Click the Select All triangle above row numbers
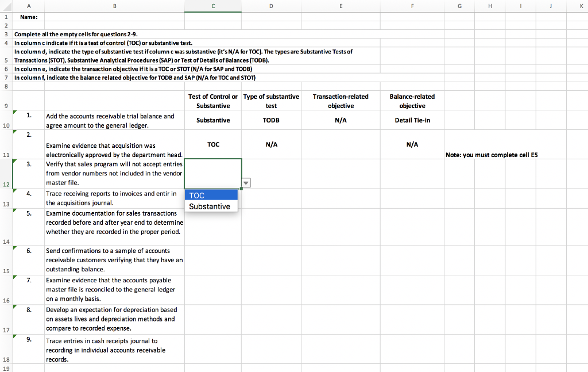 (6, 5)
